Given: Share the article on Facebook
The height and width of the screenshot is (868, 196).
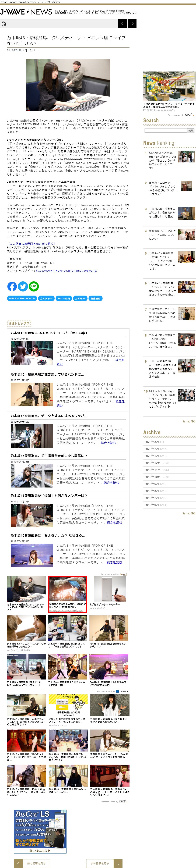Looking at the screenshot, I should point(12,286).
